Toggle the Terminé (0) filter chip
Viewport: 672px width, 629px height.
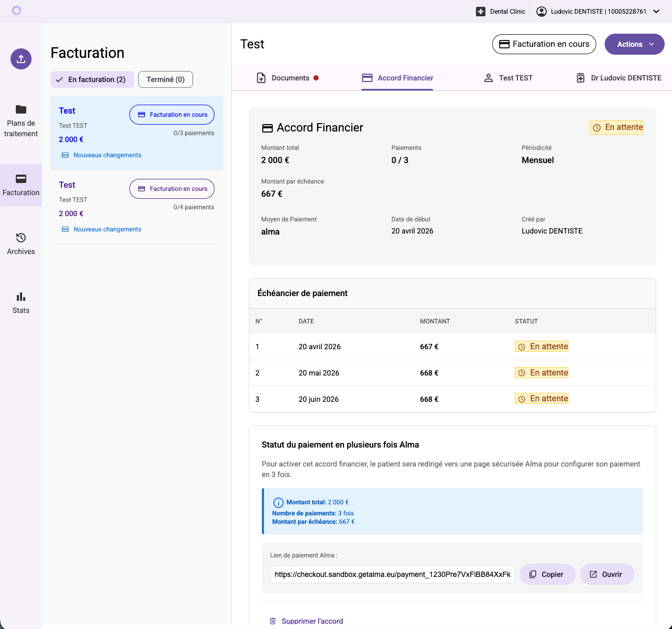click(166, 79)
